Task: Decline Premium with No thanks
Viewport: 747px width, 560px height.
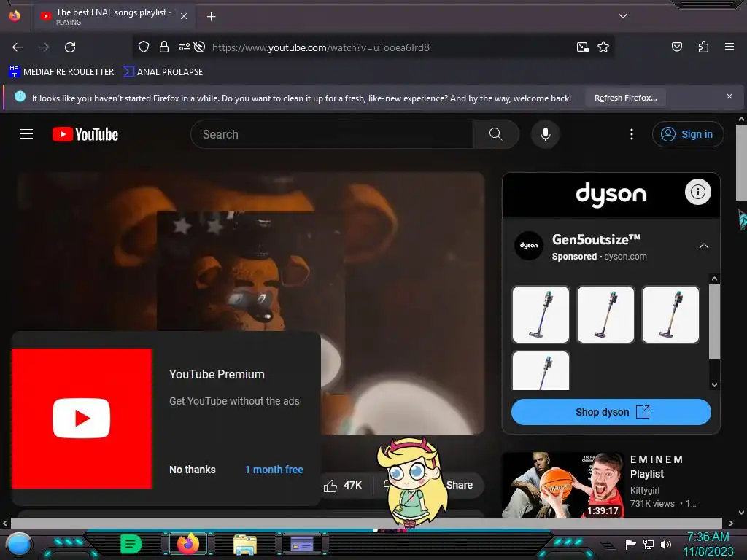Action: tap(193, 470)
